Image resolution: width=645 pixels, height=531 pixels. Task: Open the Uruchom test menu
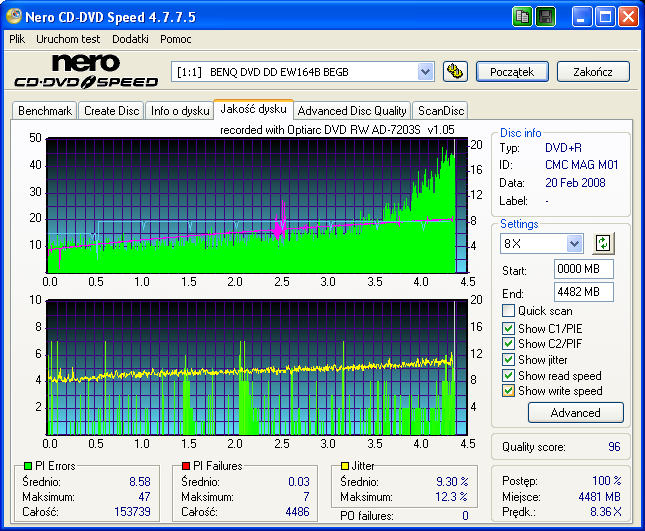pyautogui.click(x=68, y=39)
